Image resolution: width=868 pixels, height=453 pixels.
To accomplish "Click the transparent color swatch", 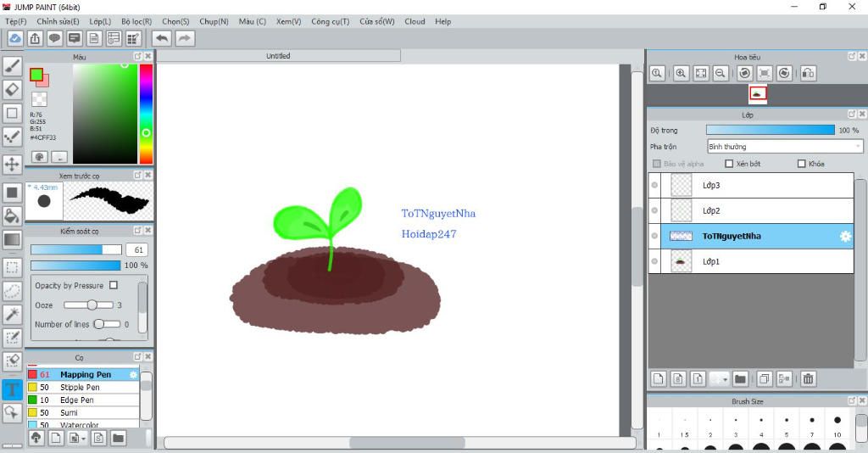I will tap(39, 100).
